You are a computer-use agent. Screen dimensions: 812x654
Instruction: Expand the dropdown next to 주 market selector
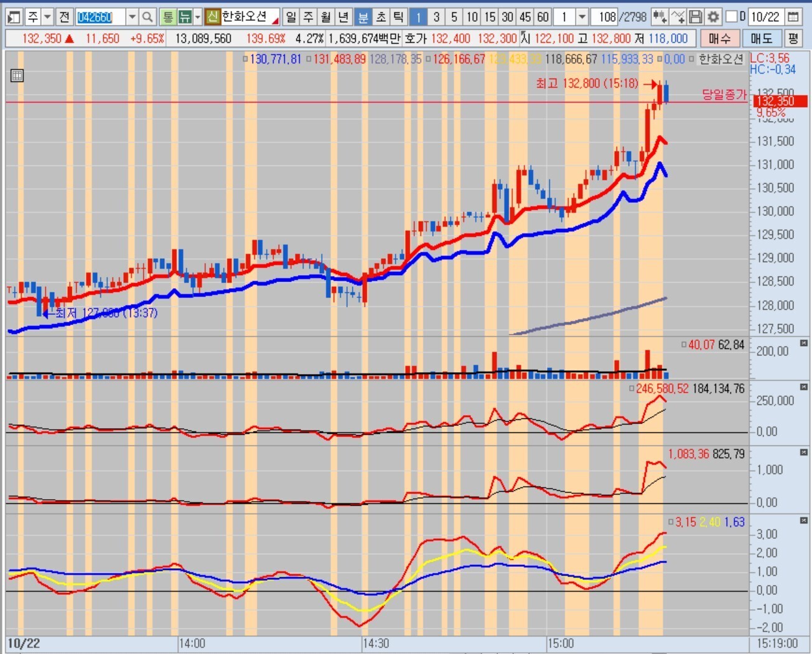tap(48, 17)
